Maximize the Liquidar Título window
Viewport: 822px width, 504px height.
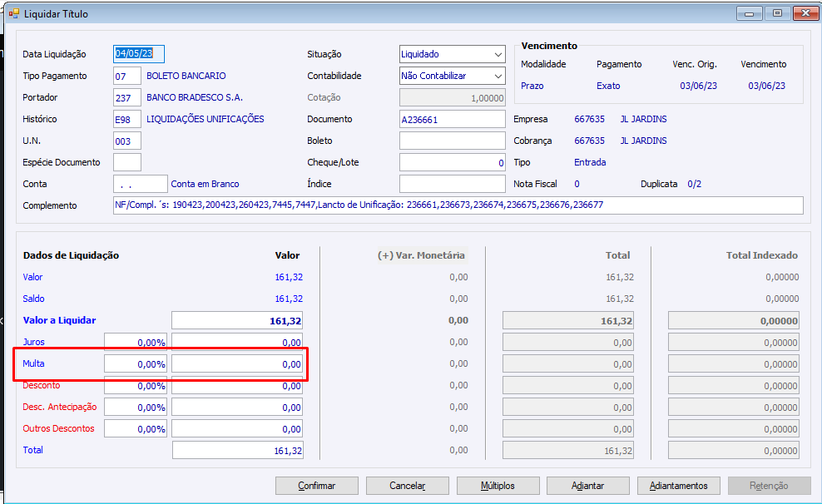(x=777, y=14)
